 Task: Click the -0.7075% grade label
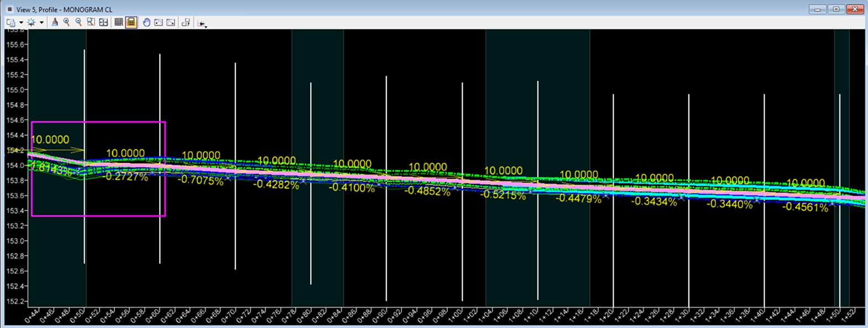pyautogui.click(x=200, y=181)
